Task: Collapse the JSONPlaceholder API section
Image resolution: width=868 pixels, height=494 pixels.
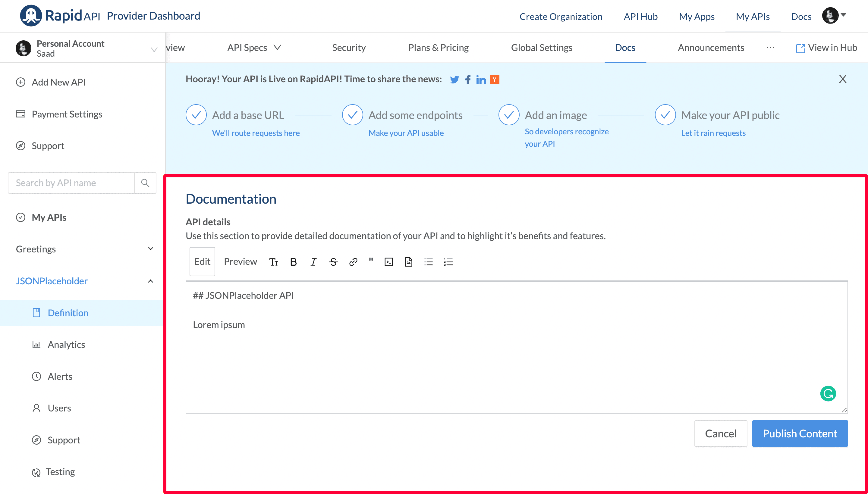Action: click(151, 281)
